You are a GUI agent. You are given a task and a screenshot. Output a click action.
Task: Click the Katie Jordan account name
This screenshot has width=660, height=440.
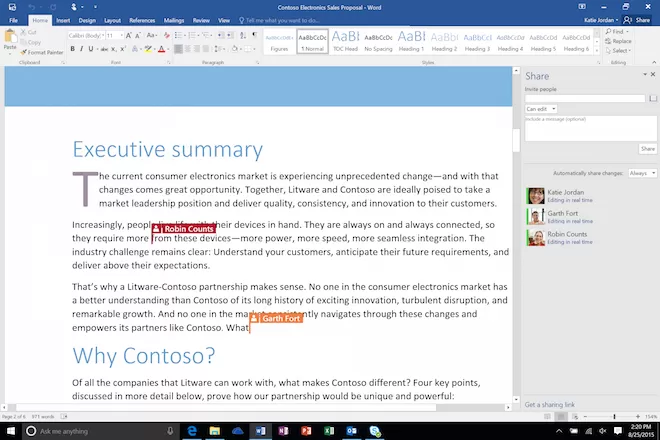click(x=601, y=20)
